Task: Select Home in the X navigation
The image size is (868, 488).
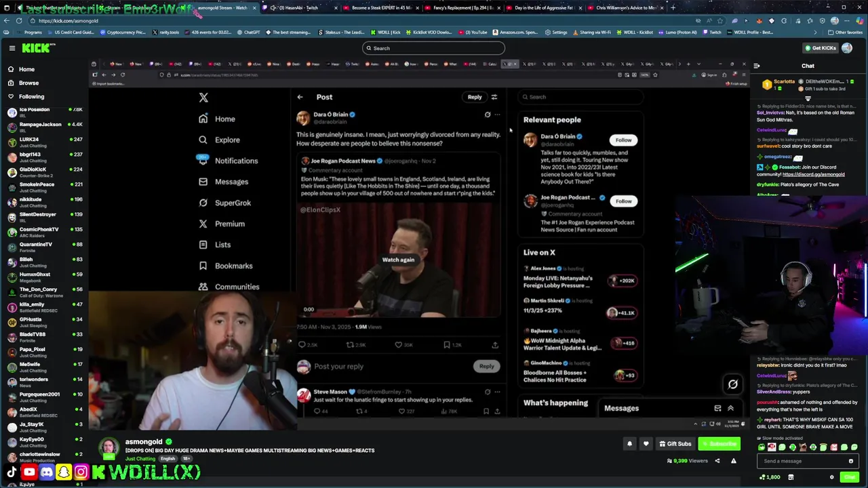Action: (217, 119)
